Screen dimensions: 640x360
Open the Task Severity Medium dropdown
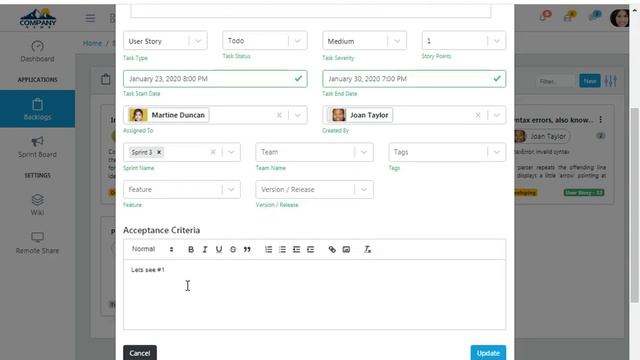pos(364,41)
